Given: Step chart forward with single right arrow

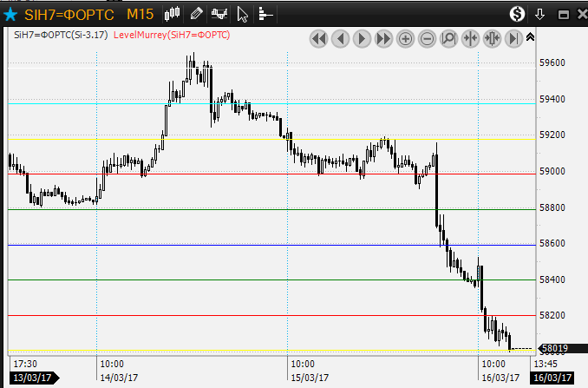Looking at the screenshot, I should [362, 38].
